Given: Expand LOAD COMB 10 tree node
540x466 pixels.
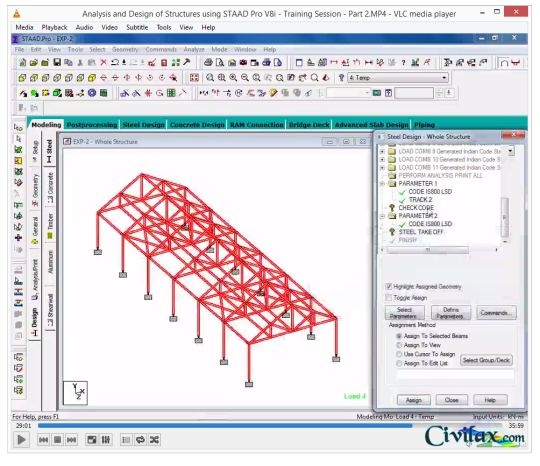Looking at the screenshot, I should (382, 159).
